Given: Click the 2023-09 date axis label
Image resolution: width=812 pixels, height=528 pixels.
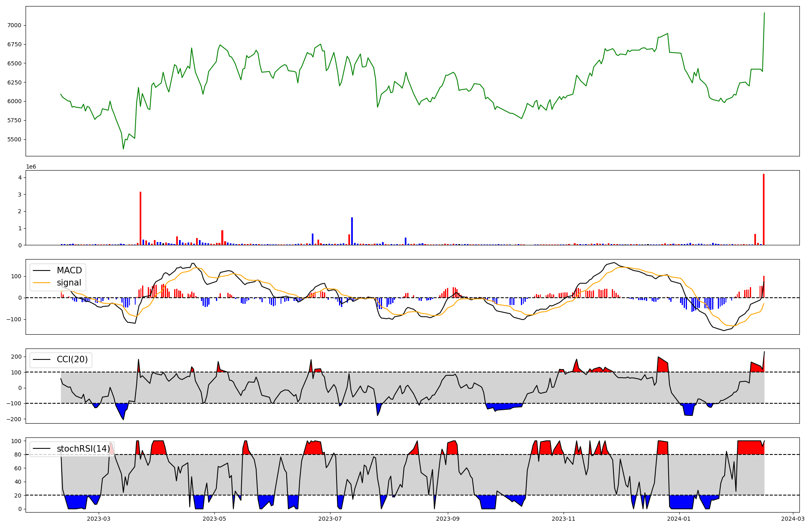Looking at the screenshot, I should (448, 518).
